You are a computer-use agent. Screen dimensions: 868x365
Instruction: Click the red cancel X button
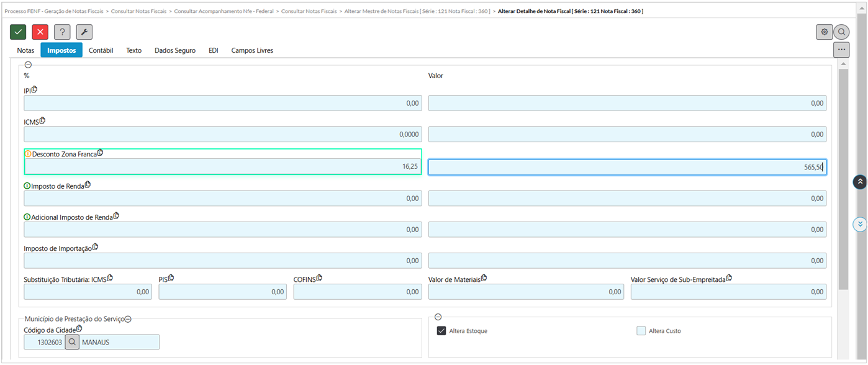coord(40,32)
